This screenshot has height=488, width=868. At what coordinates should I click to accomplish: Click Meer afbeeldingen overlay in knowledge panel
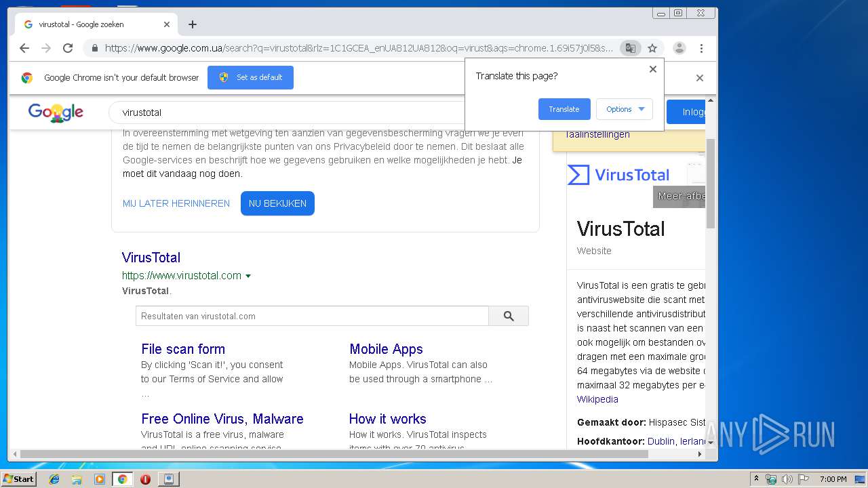[679, 197]
